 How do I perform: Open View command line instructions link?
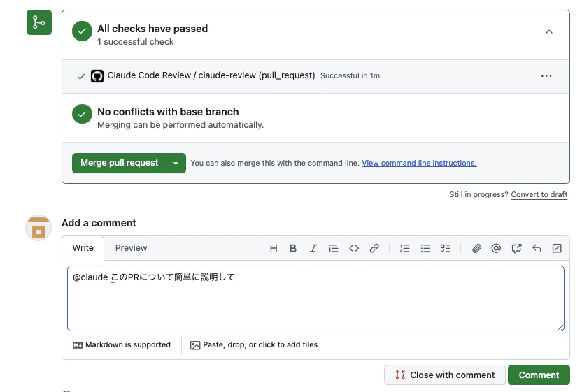(x=419, y=164)
